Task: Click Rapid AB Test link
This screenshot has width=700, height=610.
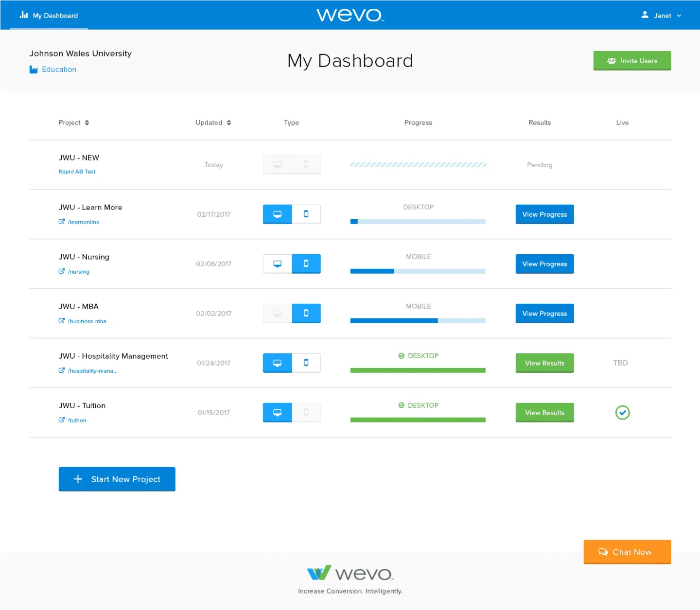Action: [77, 172]
